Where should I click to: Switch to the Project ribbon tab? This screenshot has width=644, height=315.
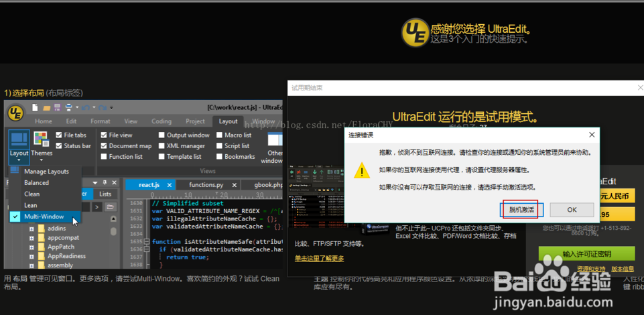pos(195,121)
